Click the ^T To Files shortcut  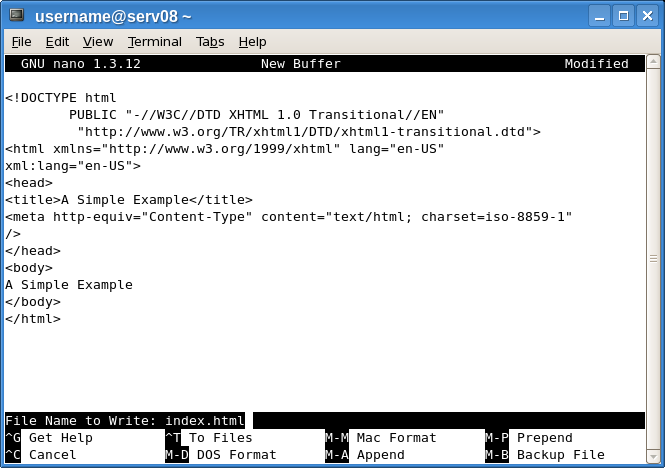[209, 437]
